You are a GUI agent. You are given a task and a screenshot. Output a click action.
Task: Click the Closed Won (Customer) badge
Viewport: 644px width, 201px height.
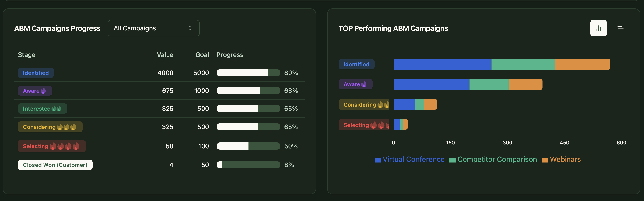click(55, 165)
